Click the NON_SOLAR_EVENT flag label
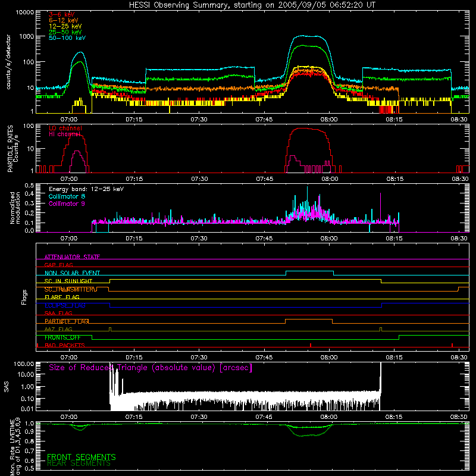Screen dimensions: 476x476 pyautogui.click(x=72, y=273)
